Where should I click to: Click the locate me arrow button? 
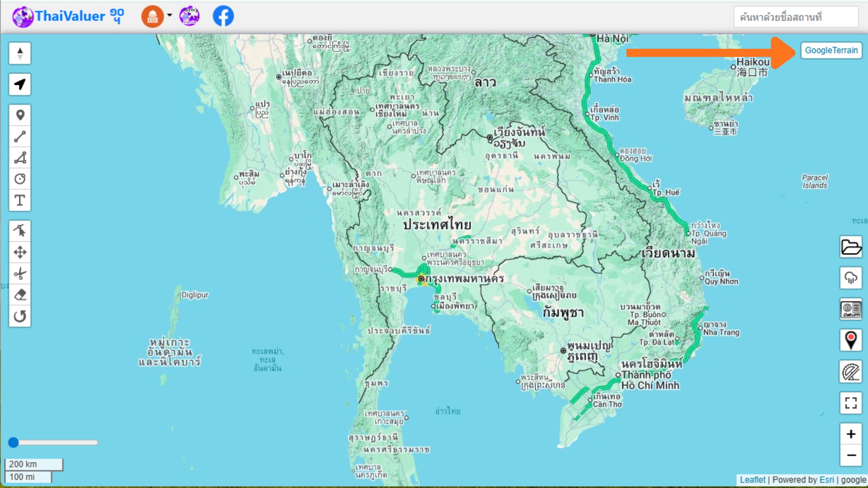pos(20,84)
